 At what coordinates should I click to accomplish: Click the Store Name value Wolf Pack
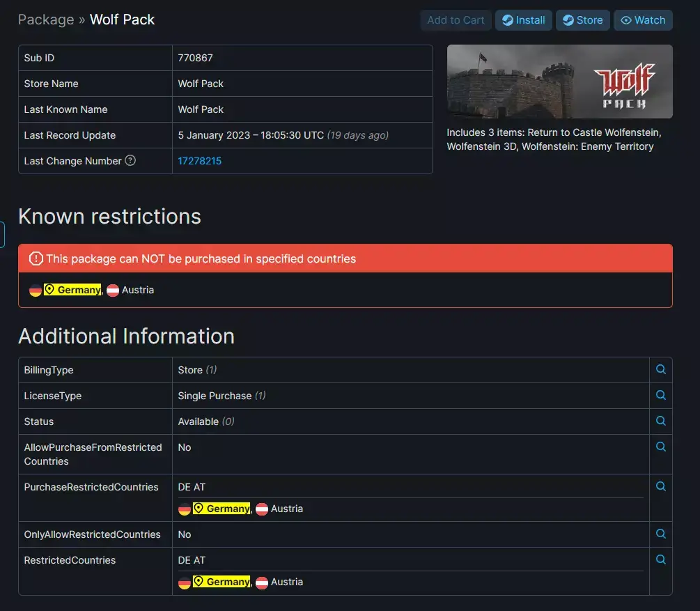[x=201, y=84]
